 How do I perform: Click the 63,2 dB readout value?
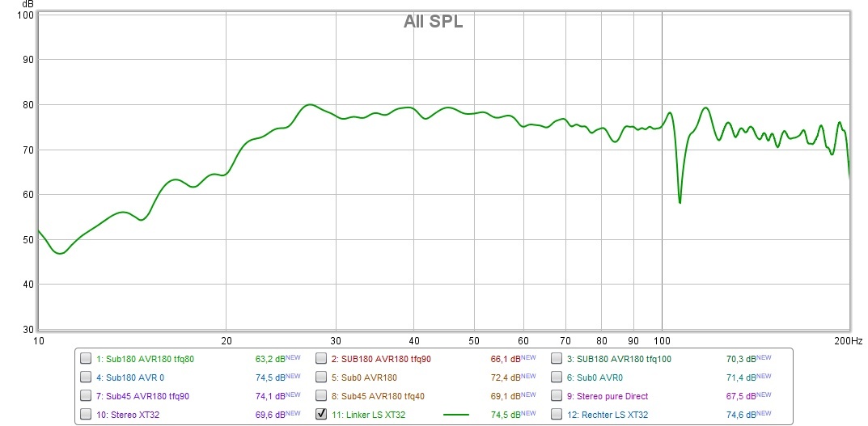(268, 359)
